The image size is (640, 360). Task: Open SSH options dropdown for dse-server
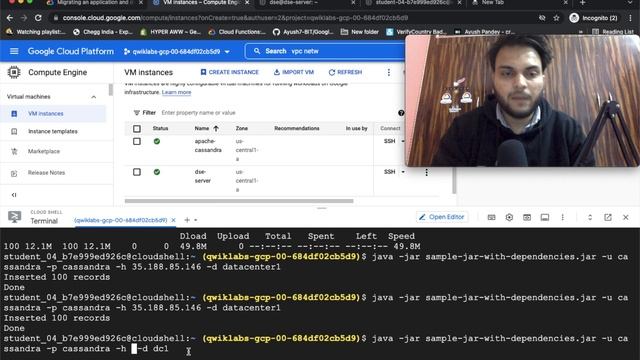(x=403, y=172)
